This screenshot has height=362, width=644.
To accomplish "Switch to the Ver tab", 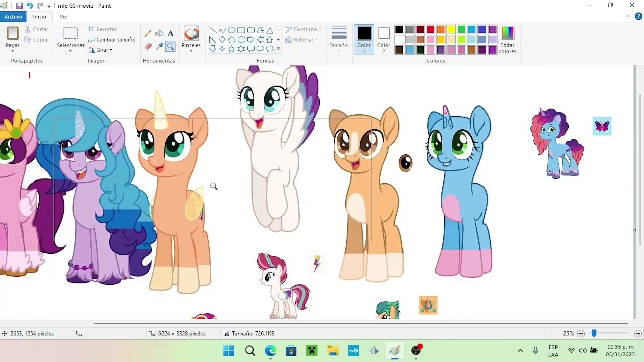I will pos(64,17).
